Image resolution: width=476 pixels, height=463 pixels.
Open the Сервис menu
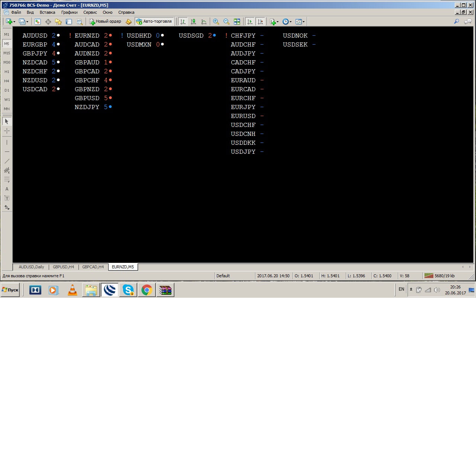pos(90,12)
